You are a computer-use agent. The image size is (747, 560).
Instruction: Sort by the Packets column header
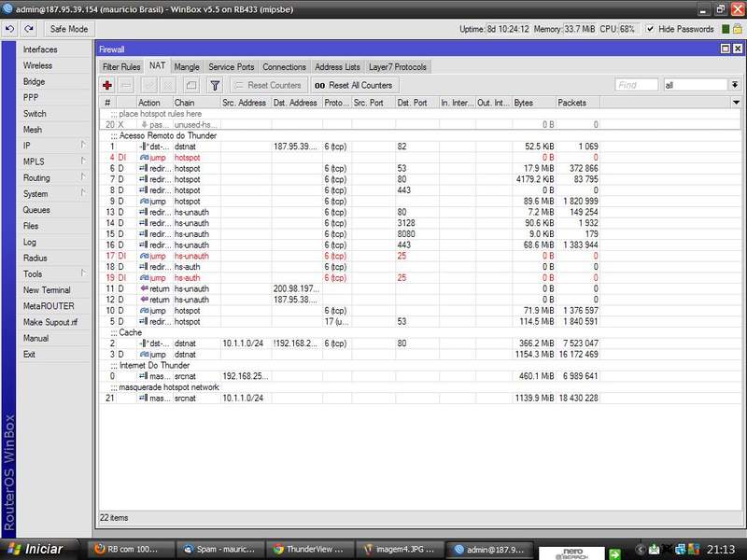point(577,103)
